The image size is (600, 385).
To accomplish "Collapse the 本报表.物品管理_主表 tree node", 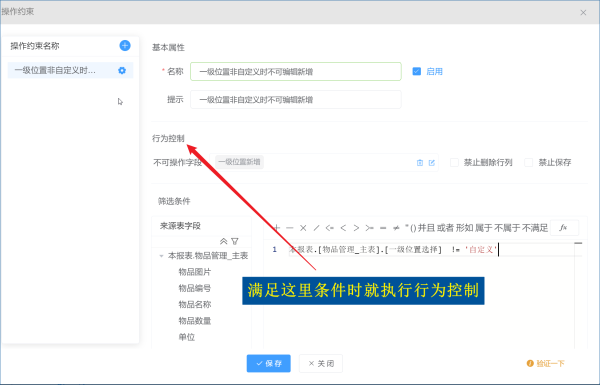I will [161, 256].
